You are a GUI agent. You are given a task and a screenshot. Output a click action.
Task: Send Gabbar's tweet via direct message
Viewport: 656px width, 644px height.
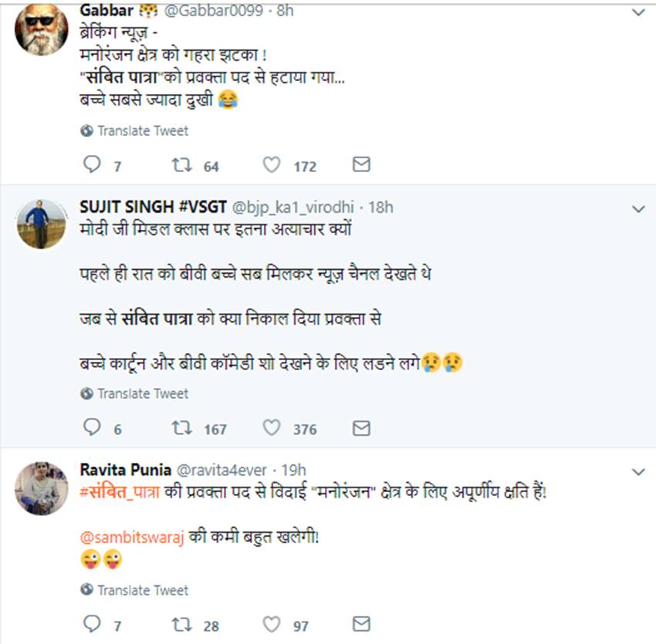pos(361,165)
